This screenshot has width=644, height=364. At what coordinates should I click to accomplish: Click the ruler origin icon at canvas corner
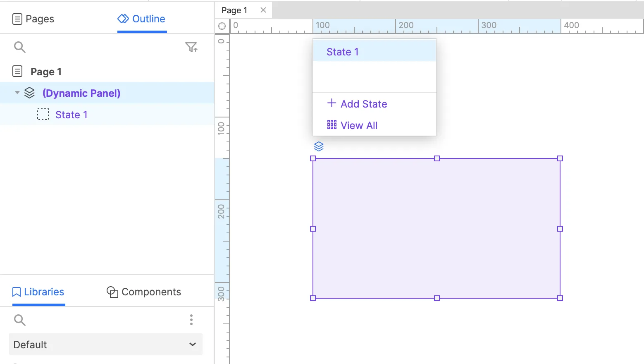tap(222, 26)
